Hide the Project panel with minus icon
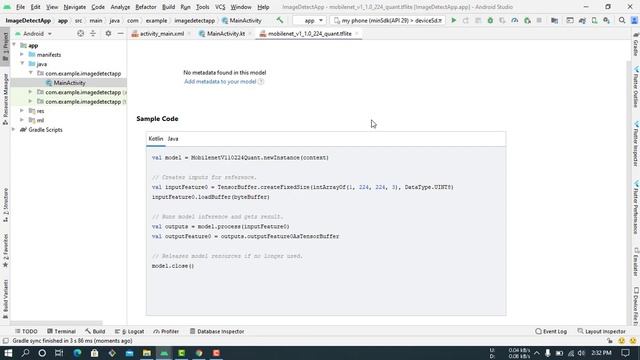This screenshot has width=640, height=360. coord(120,33)
